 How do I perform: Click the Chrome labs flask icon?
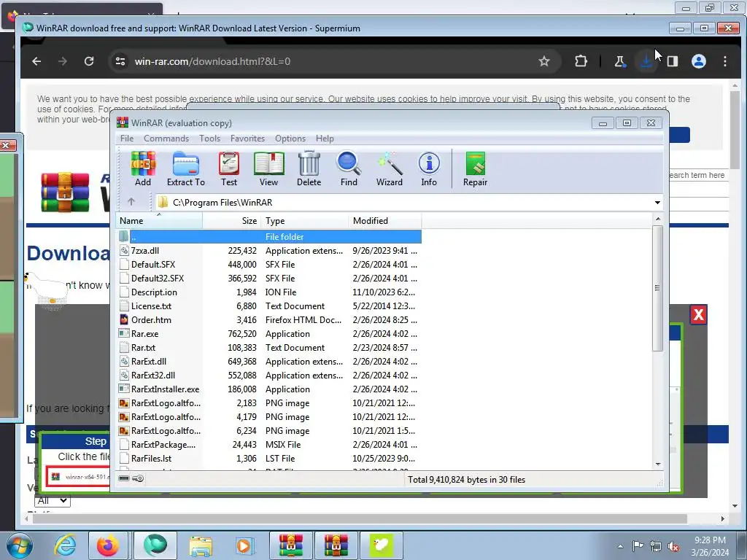[620, 61]
